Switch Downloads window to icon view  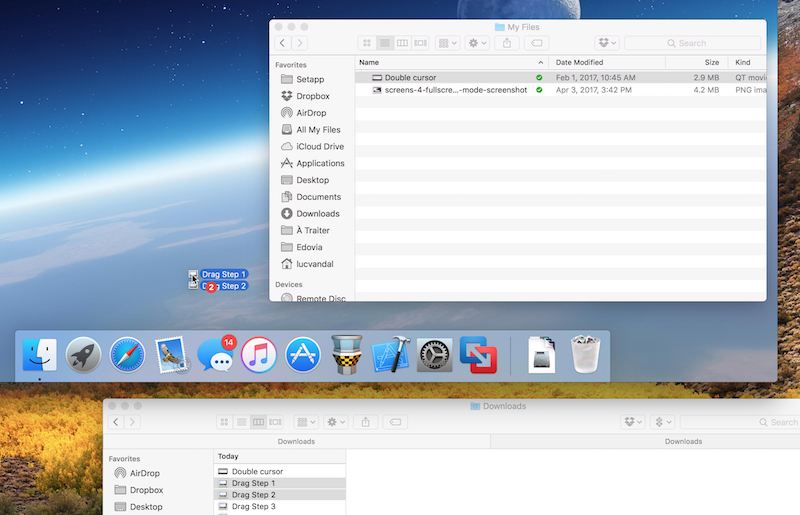(x=224, y=422)
